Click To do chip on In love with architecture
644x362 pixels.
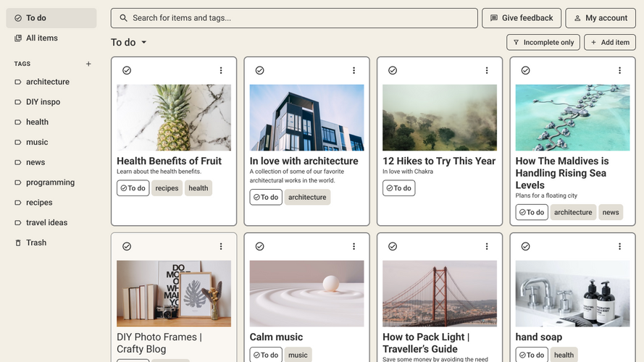click(266, 197)
